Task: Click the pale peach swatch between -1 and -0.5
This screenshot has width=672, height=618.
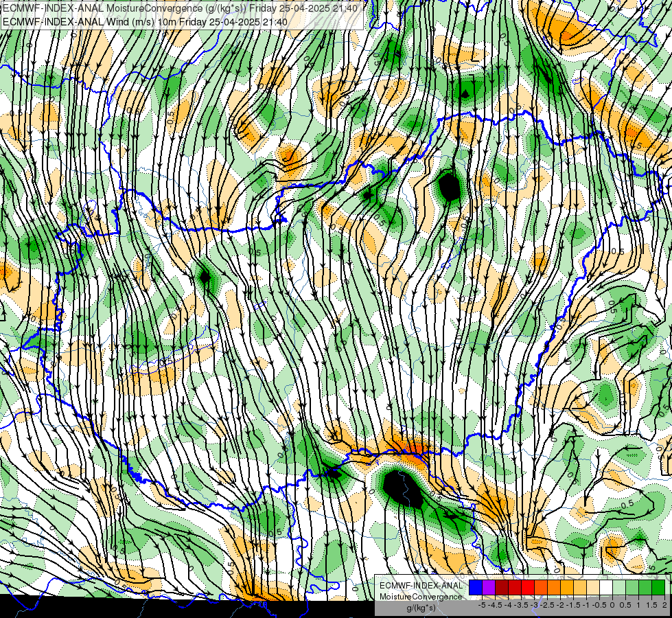Action: point(593,588)
